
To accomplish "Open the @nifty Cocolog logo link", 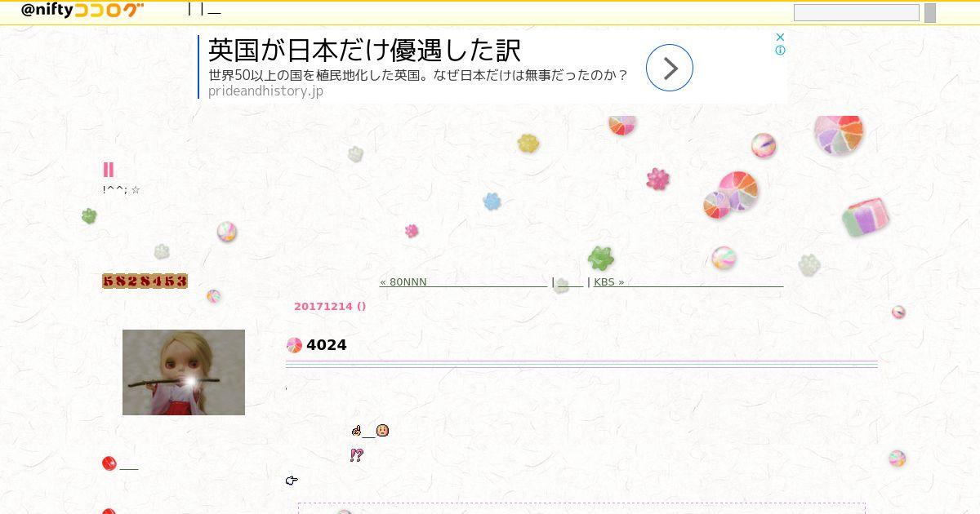I will tap(82, 10).
